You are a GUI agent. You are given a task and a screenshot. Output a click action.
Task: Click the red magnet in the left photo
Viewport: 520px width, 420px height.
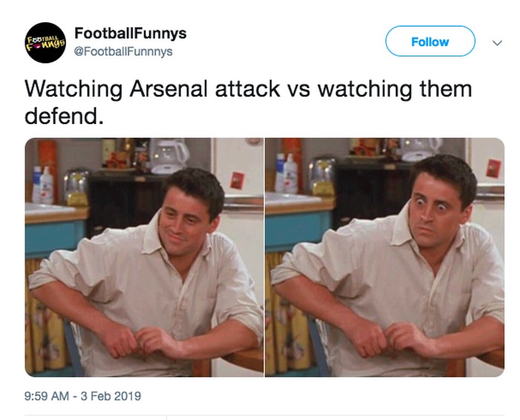coord(237,179)
